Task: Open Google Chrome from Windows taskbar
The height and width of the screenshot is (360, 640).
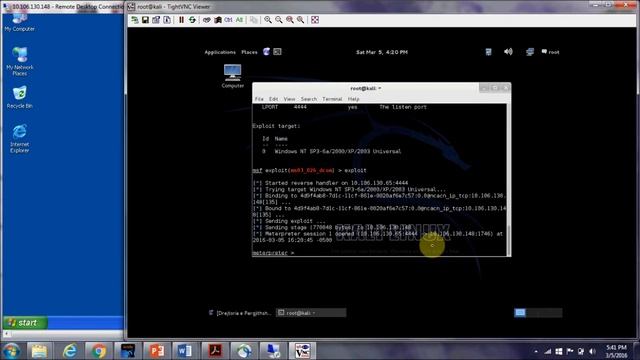Action: (98, 351)
